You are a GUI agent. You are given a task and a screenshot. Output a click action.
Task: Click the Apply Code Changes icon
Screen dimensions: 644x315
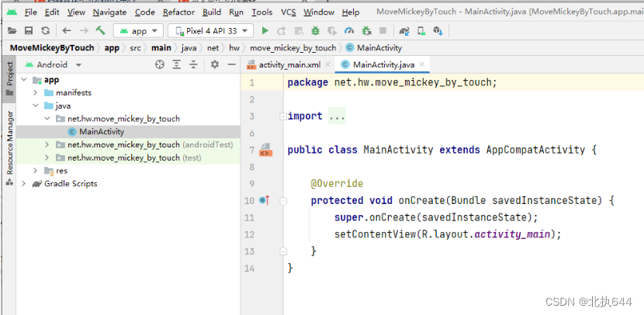[299, 30]
